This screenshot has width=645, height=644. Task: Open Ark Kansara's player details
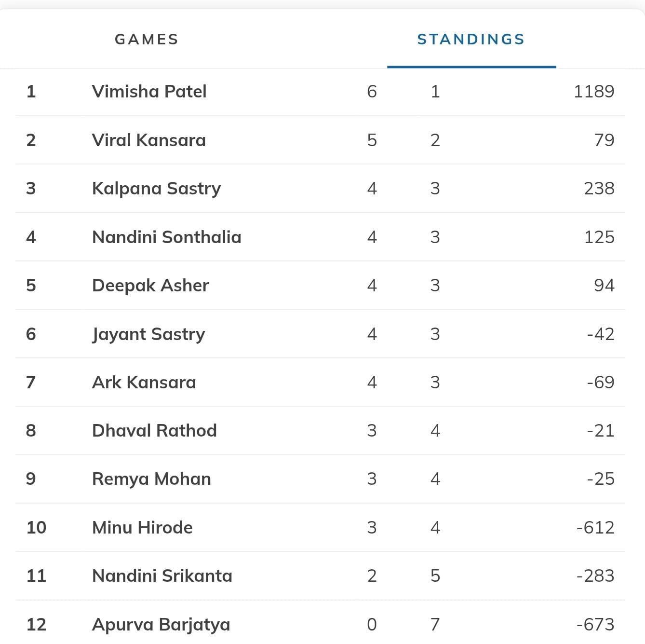pyautogui.click(x=144, y=382)
